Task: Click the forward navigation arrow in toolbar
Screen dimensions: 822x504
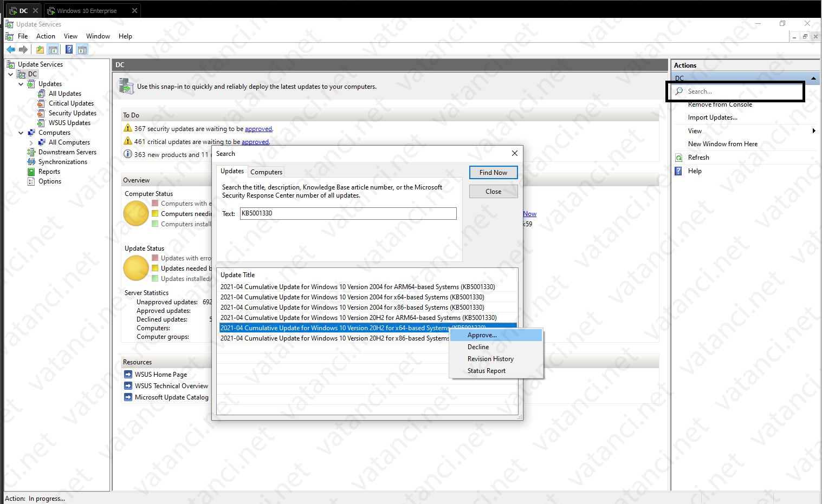Action: pos(23,49)
